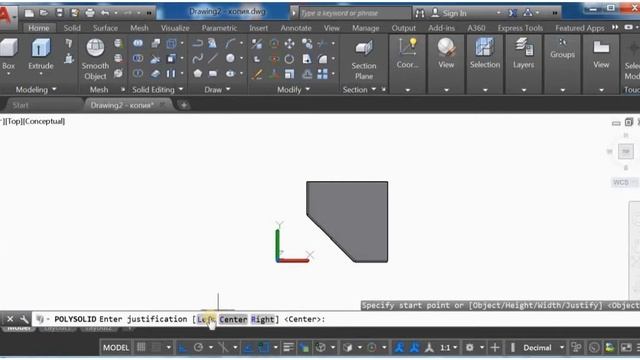The height and width of the screenshot is (360, 640).
Task: Click the Groups panel button
Action: click(x=562, y=49)
